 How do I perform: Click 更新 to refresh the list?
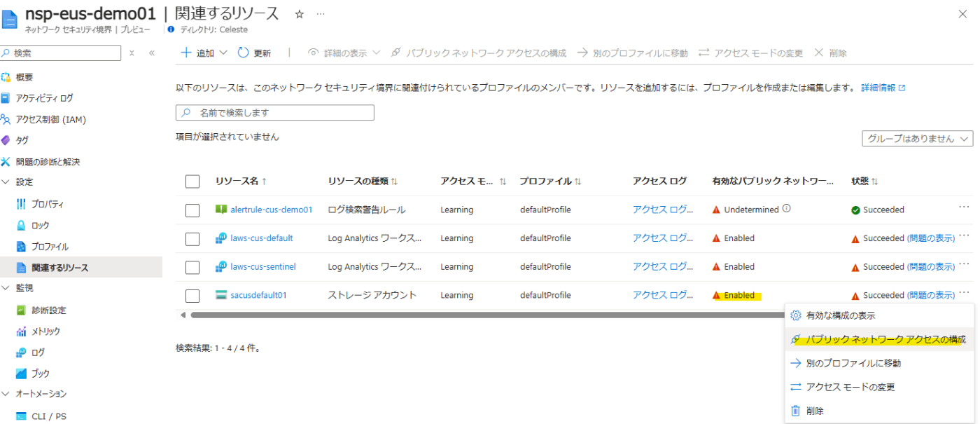pyautogui.click(x=255, y=53)
